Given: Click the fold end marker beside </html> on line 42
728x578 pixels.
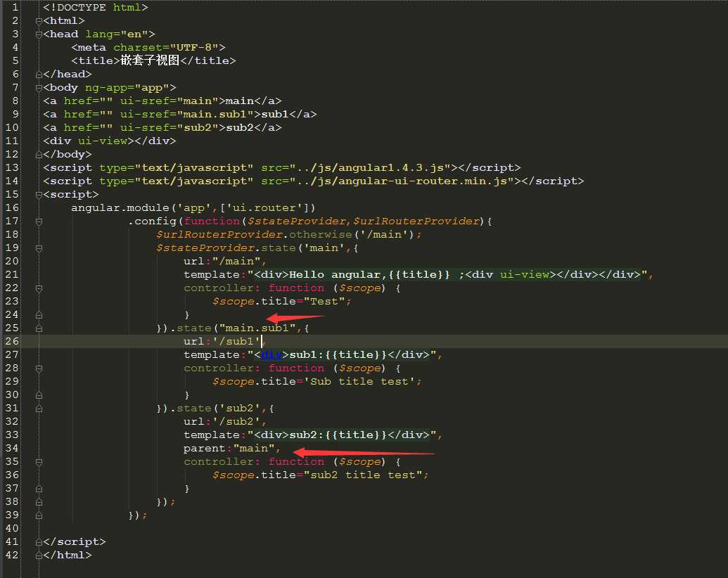Looking at the screenshot, I should pyautogui.click(x=39, y=555).
